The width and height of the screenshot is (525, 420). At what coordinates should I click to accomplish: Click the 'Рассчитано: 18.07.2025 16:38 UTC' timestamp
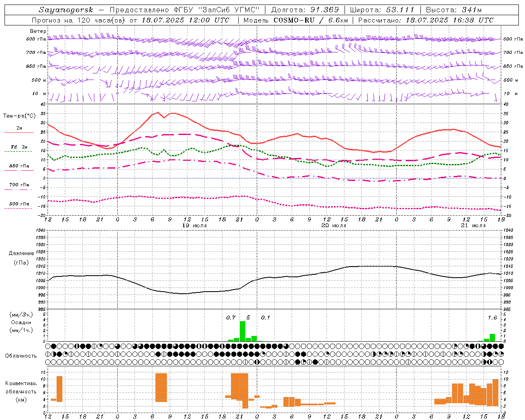[x=426, y=20]
